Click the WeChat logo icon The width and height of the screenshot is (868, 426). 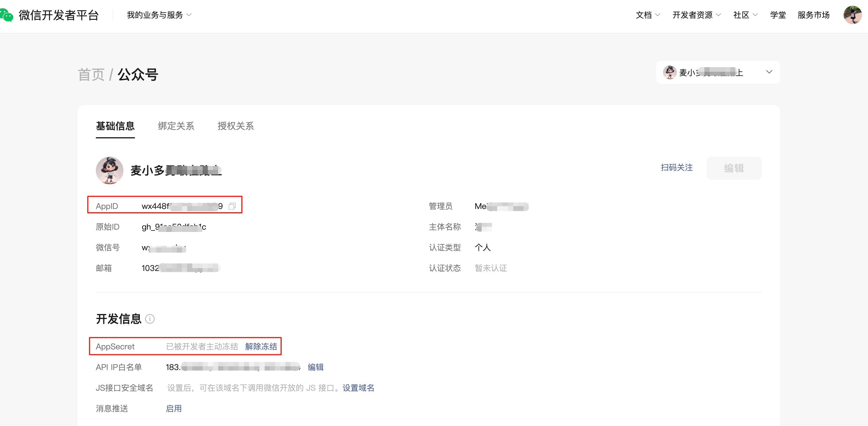coord(6,15)
